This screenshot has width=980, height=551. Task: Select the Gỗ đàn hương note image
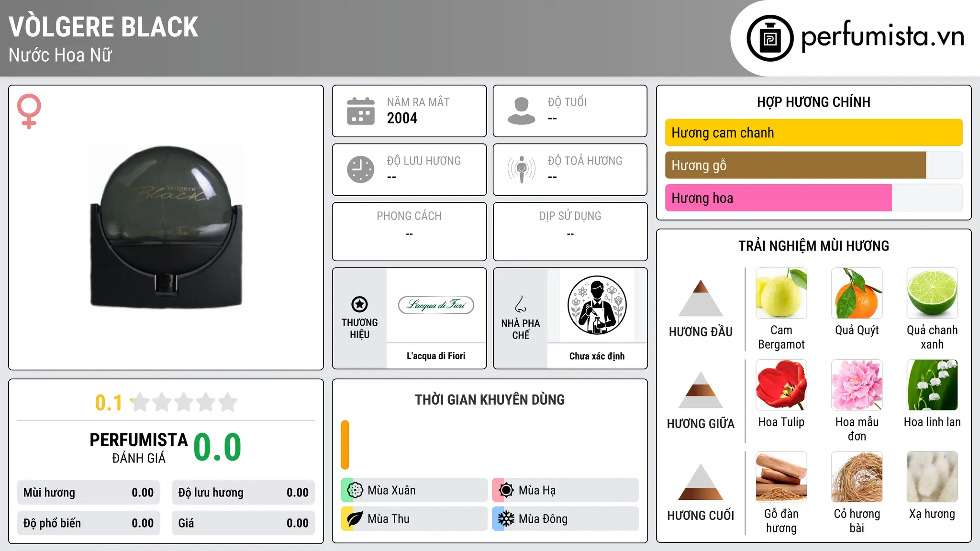coord(781,477)
